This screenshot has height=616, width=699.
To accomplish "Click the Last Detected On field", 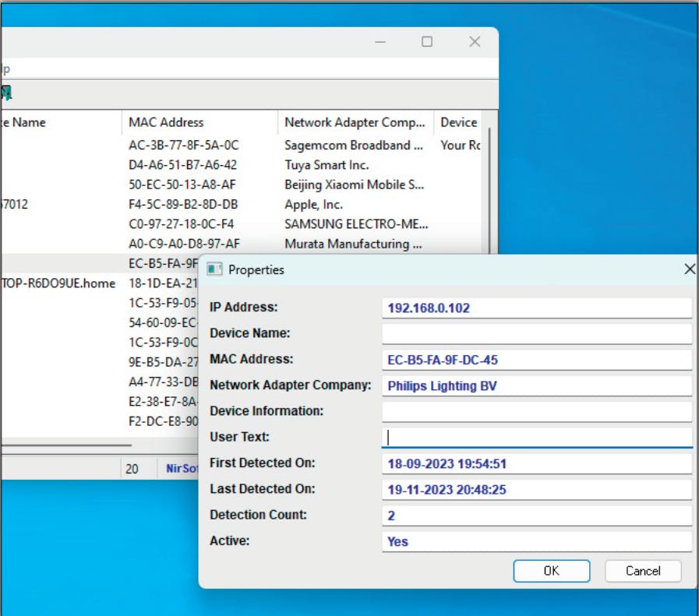I will click(537, 490).
